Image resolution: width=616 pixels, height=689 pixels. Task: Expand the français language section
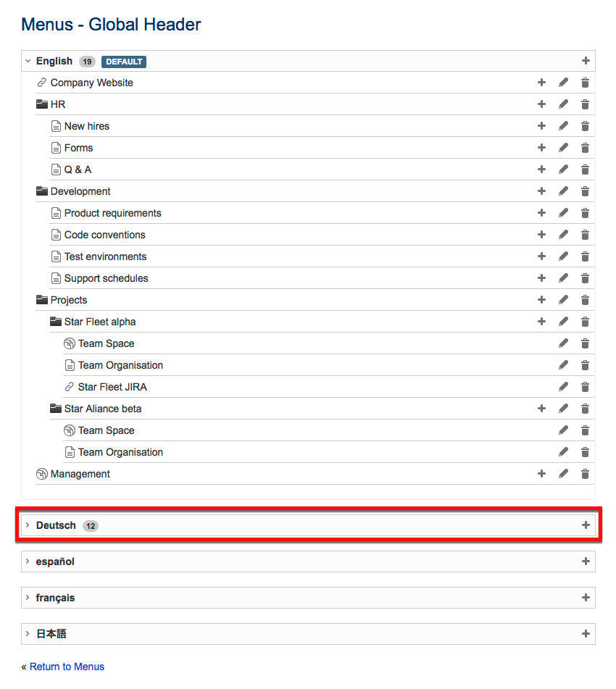point(28,598)
